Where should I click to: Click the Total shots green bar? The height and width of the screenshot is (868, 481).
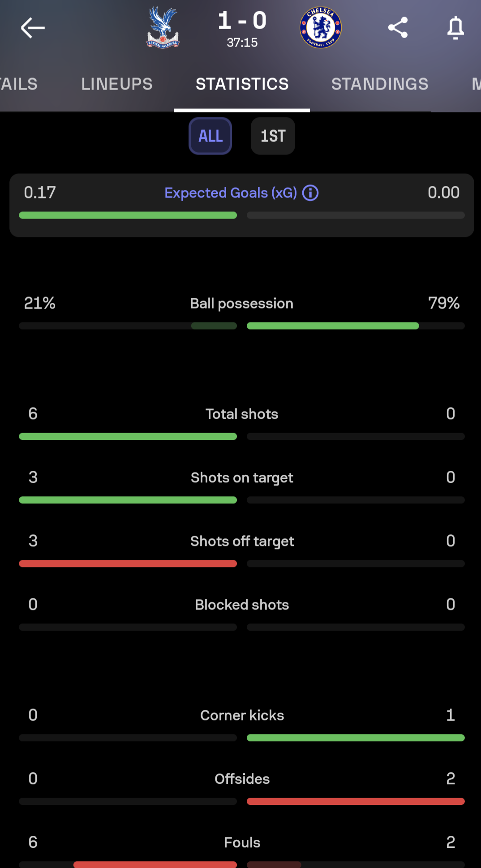[x=128, y=436]
